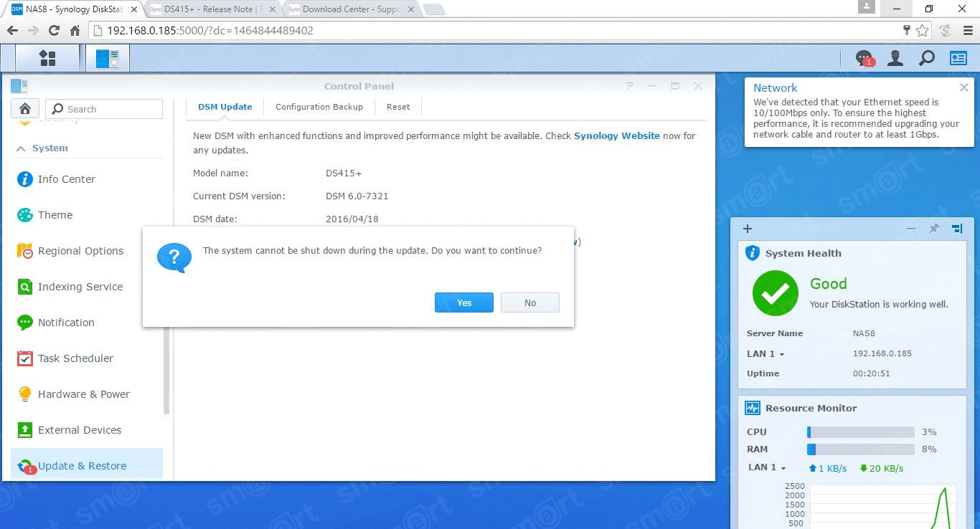This screenshot has height=529, width=980.
Task: Switch to DSM Update tab
Action: click(225, 107)
